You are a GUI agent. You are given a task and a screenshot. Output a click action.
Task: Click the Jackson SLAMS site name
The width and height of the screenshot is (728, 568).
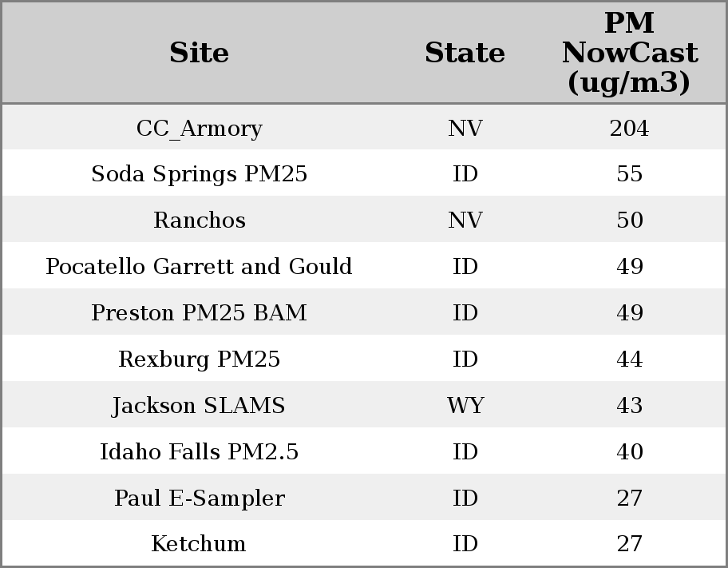point(199,406)
